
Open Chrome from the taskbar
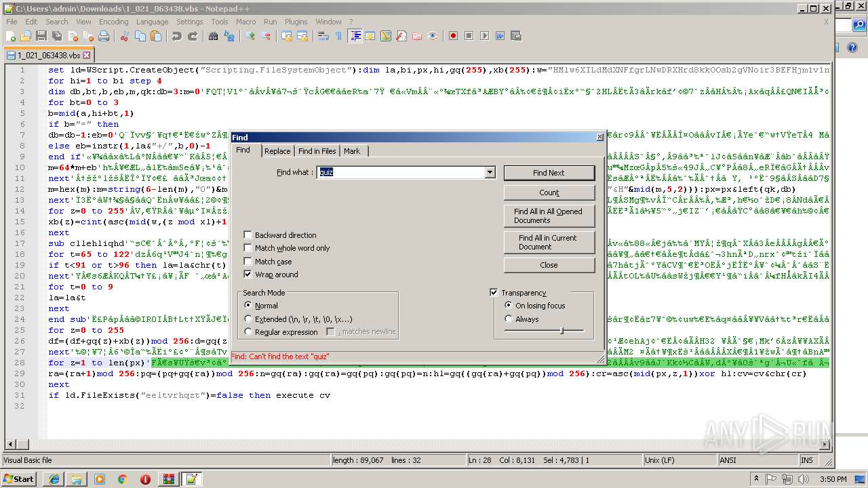click(x=122, y=479)
